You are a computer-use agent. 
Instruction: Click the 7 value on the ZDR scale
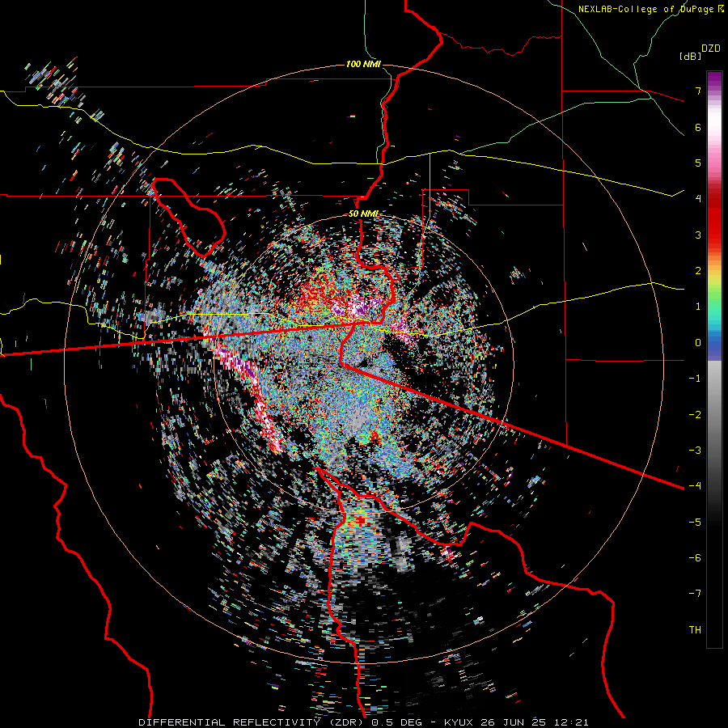pyautogui.click(x=698, y=91)
